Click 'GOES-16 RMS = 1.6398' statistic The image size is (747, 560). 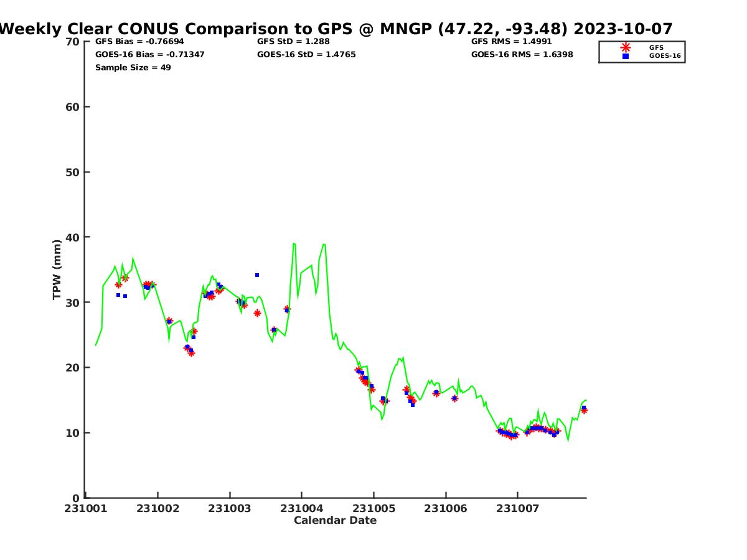pos(522,55)
